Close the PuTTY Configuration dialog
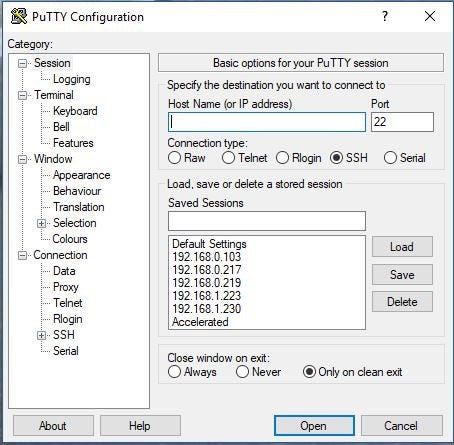This screenshot has height=445, width=454. coord(430,16)
